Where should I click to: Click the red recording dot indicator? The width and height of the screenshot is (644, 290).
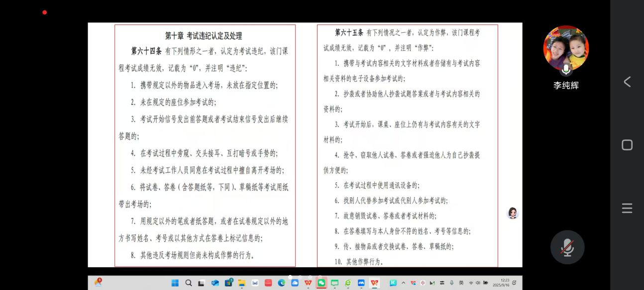45,12
